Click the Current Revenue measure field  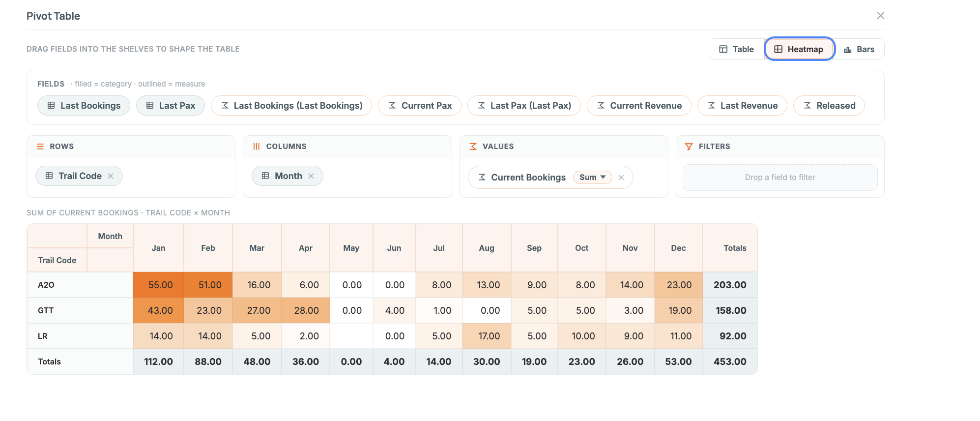tap(639, 106)
